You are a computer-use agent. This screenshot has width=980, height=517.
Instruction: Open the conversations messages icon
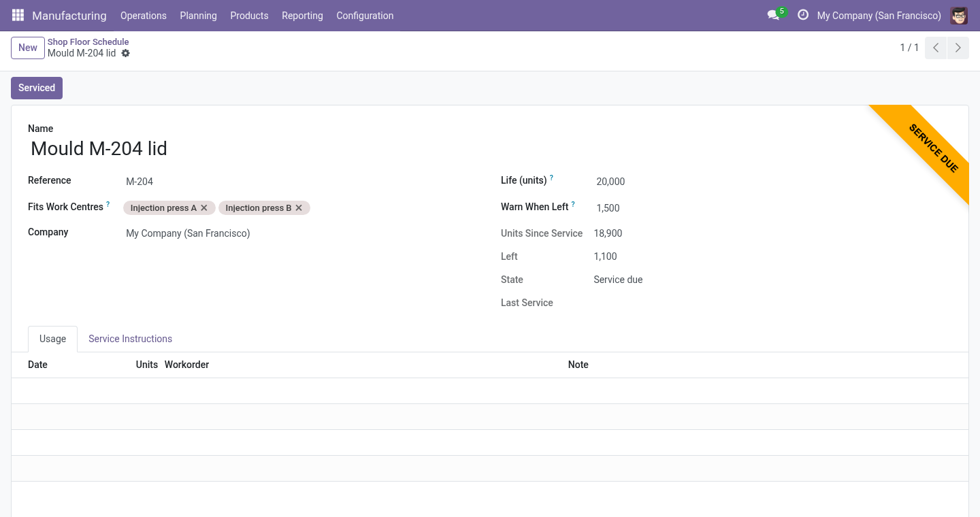tap(773, 15)
